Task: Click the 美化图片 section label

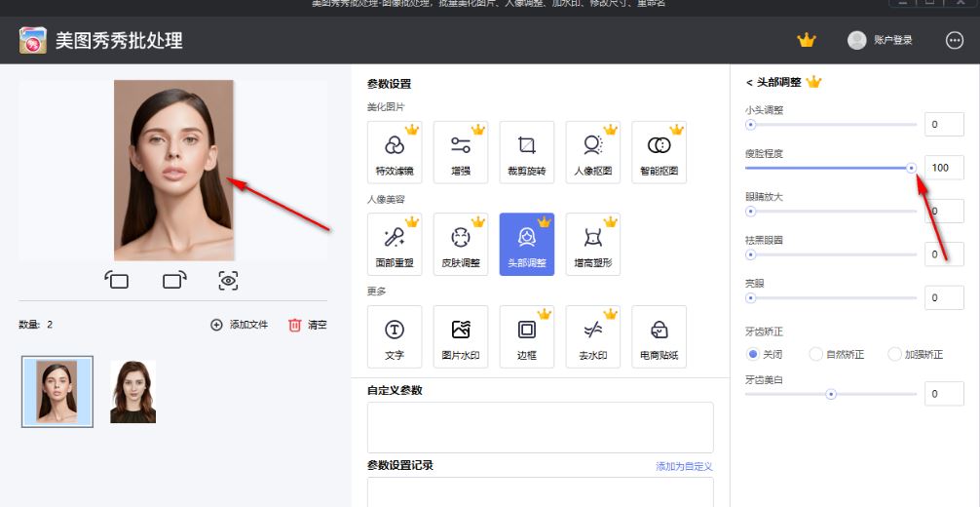Action: (x=386, y=107)
